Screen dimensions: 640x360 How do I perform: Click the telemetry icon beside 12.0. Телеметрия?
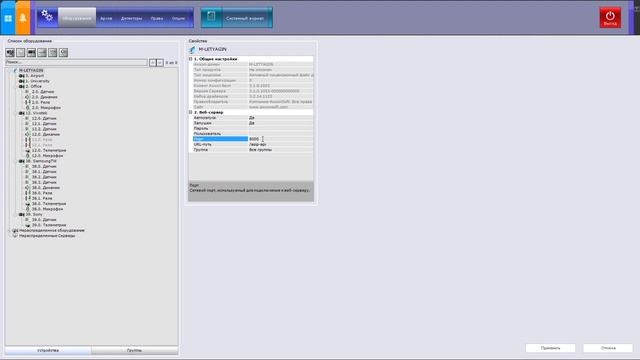28,151
